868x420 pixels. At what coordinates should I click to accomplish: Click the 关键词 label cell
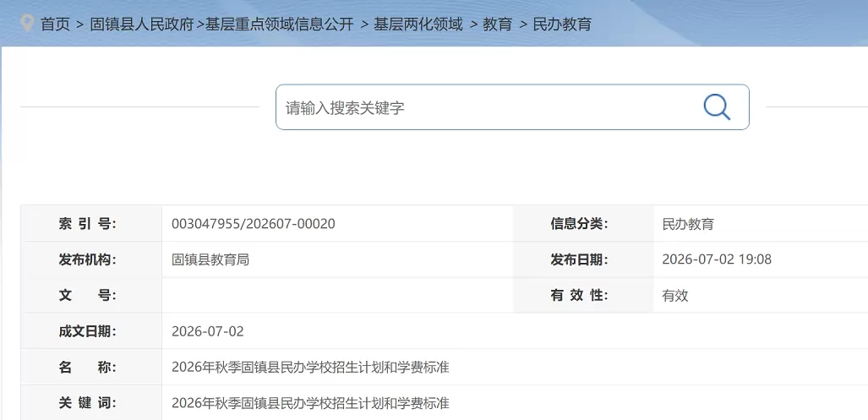92,403
